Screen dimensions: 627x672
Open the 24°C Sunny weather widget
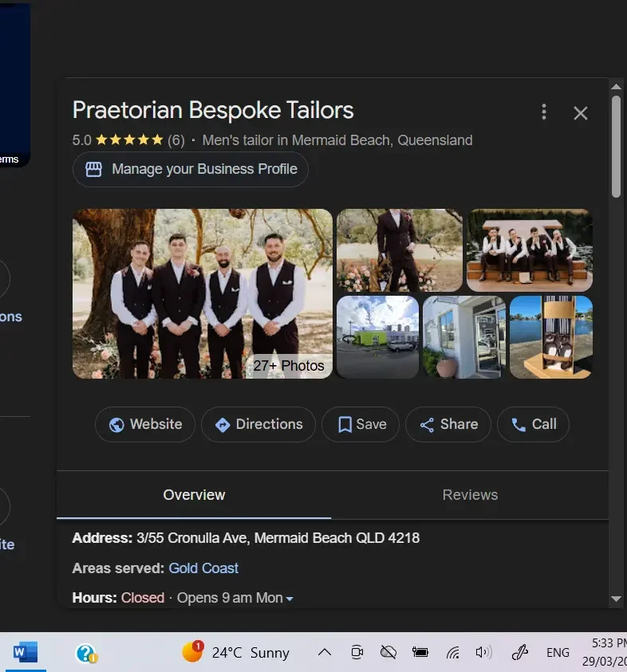[x=235, y=652]
